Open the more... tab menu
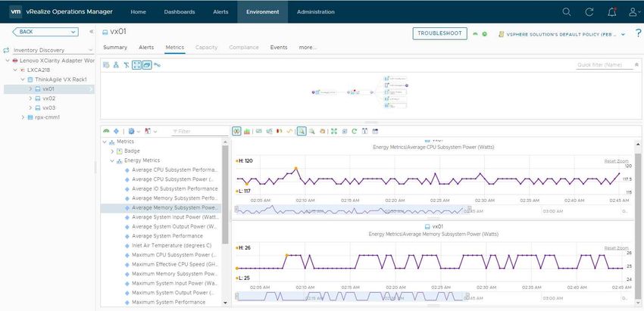 coord(308,47)
